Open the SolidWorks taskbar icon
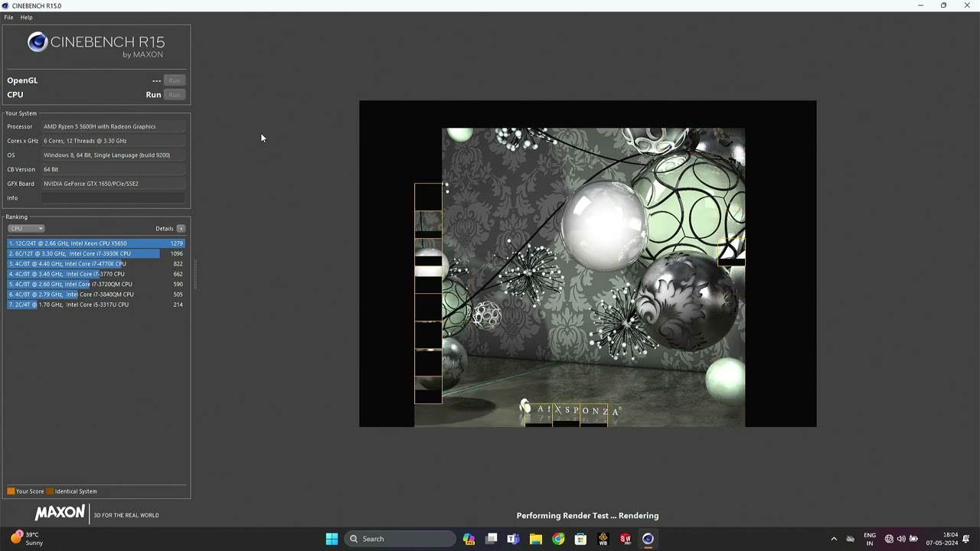 tap(626, 539)
